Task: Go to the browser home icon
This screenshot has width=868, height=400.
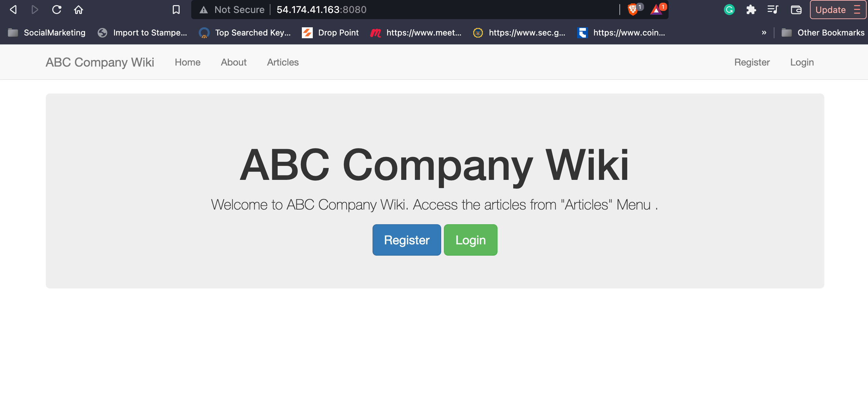Action: pos(79,10)
